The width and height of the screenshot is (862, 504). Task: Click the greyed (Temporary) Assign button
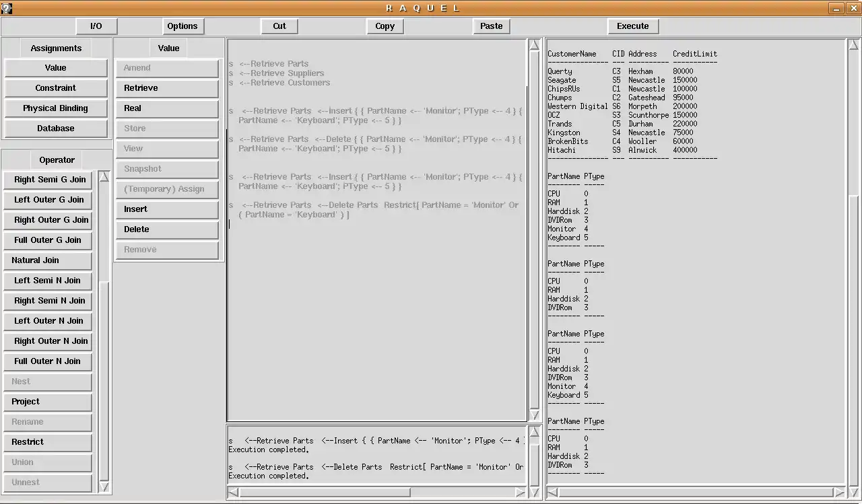click(x=168, y=189)
